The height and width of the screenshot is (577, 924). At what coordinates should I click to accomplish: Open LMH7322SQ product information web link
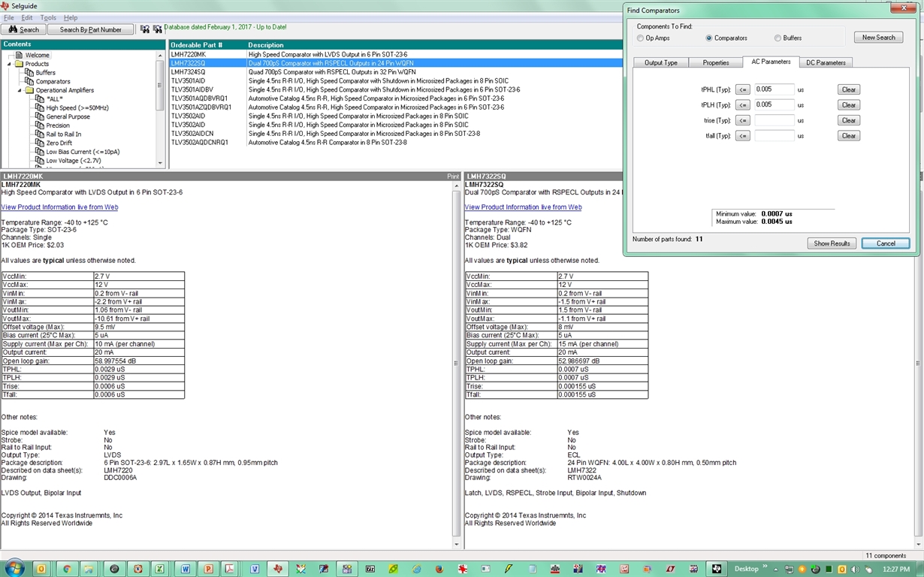click(x=523, y=207)
